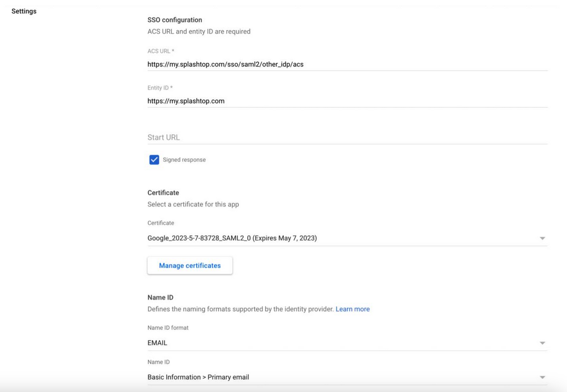Click the 'Signed response' label text
This screenshot has height=392, width=567.
184,160
